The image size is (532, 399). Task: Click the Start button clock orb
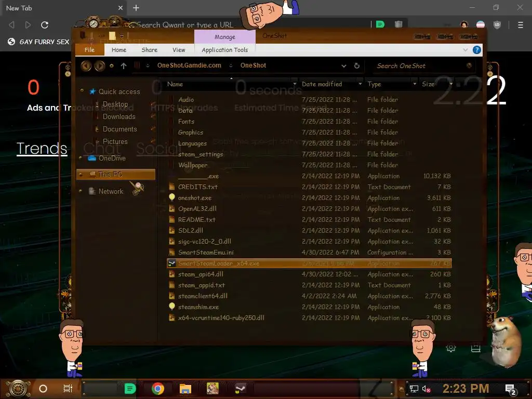pos(18,389)
